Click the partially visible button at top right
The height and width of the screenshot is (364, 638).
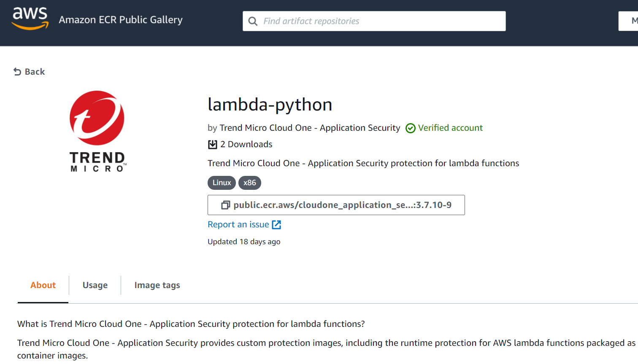coord(628,21)
